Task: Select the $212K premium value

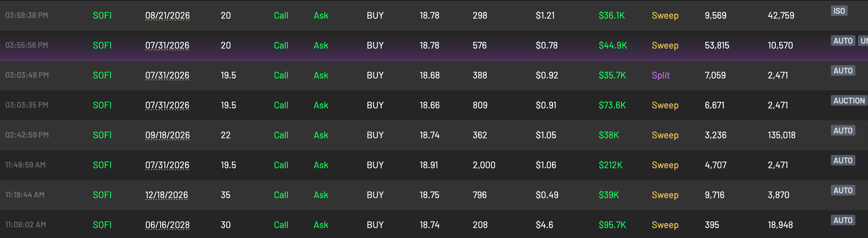Action: [610, 165]
